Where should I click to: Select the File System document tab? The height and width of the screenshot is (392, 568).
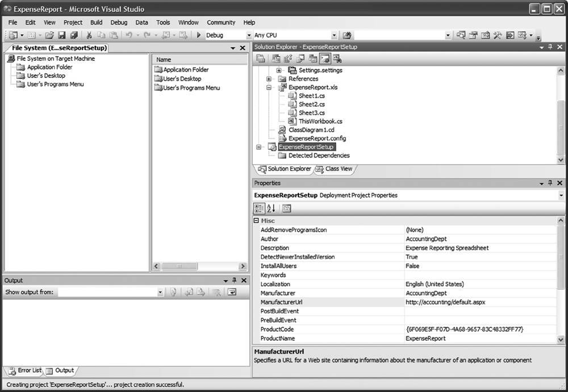tap(59, 48)
